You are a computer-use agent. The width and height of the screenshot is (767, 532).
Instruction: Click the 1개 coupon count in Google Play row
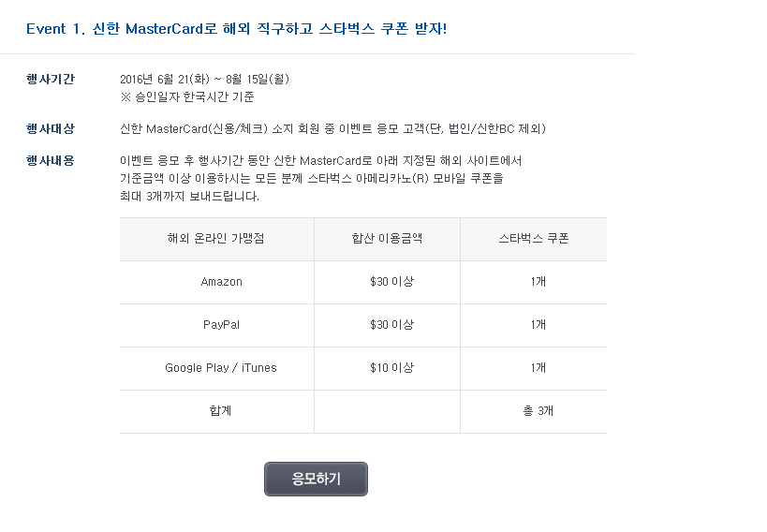[x=538, y=368]
